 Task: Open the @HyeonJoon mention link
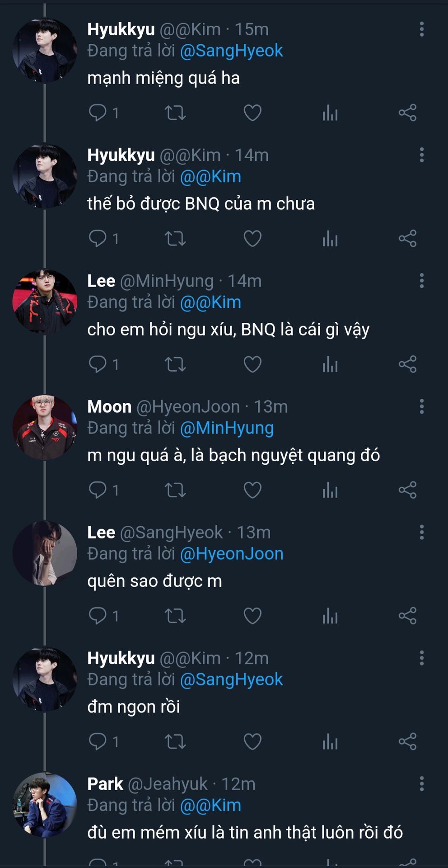coord(232,553)
